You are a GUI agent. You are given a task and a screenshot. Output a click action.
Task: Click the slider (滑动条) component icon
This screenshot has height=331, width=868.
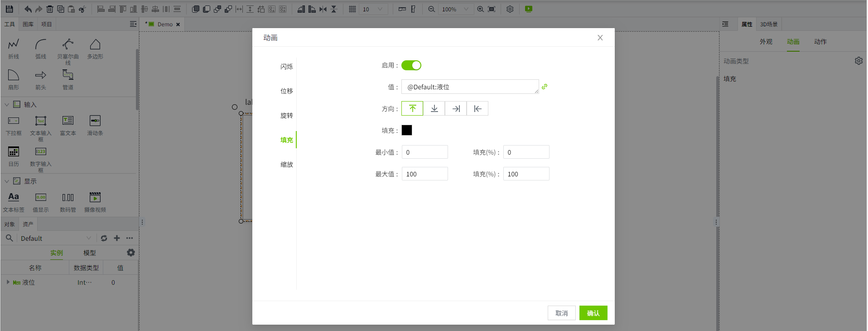(x=95, y=121)
